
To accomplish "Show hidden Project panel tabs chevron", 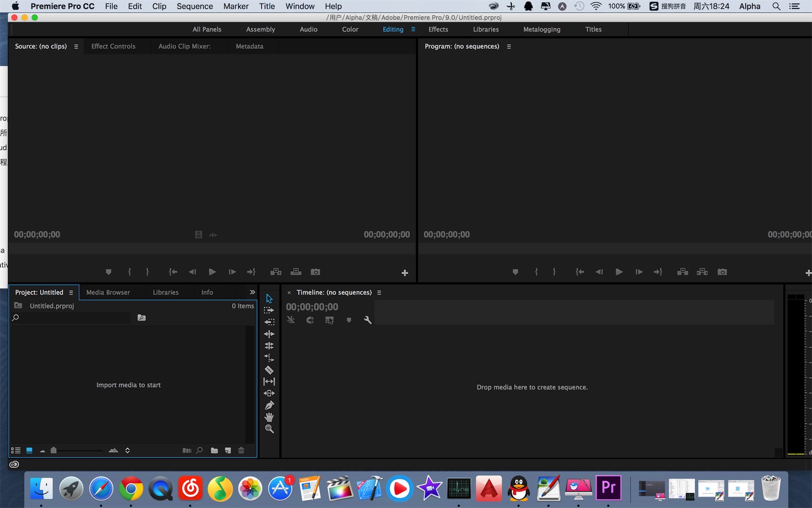I will 252,292.
